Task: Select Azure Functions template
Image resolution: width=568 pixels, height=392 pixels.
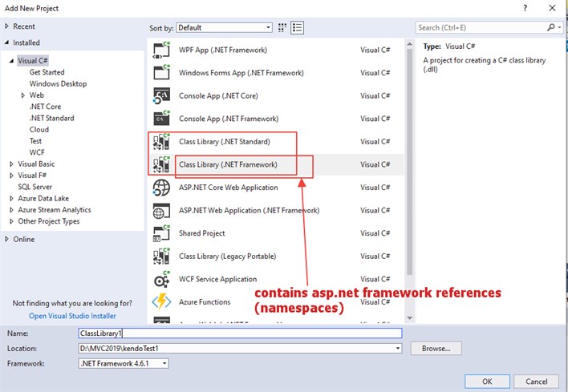Action: [276, 302]
